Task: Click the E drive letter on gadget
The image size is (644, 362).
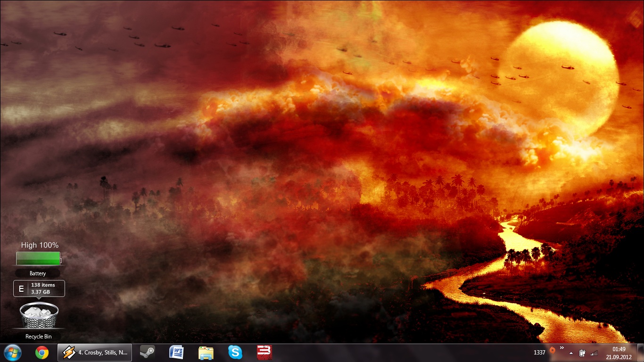Action: point(21,289)
